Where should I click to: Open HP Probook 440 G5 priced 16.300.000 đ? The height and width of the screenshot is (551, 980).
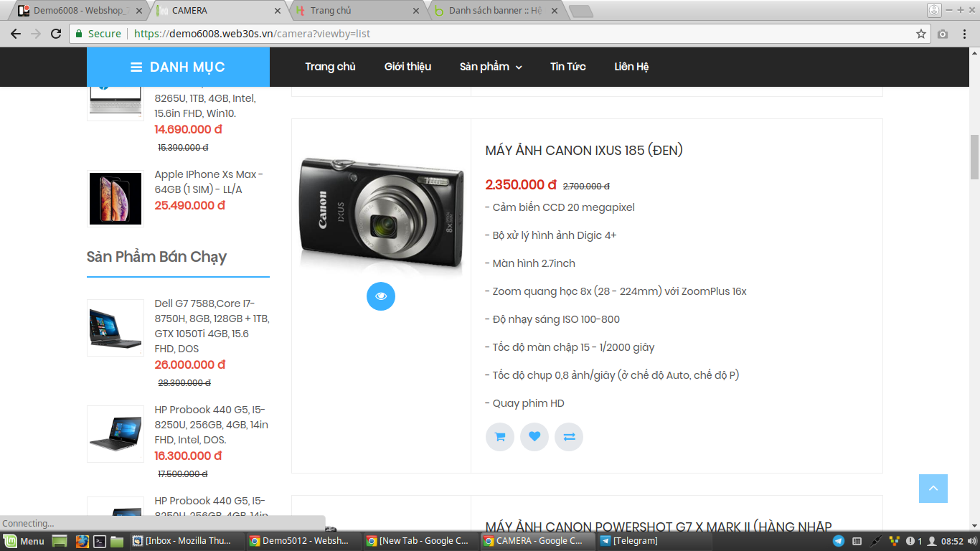coord(211,425)
